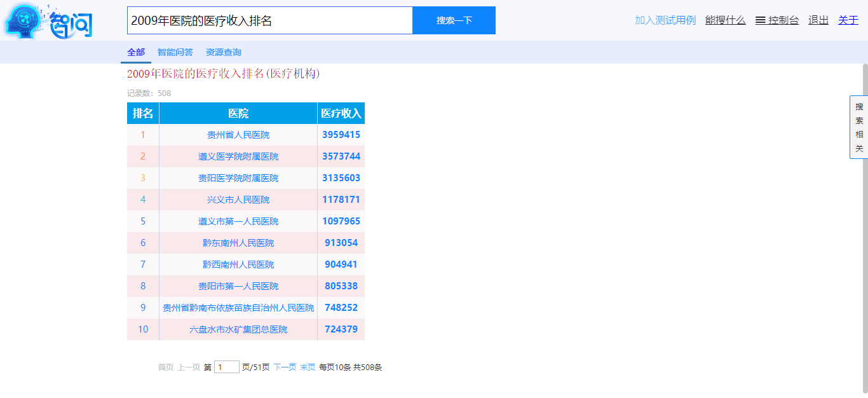Open the 加入测试用例 link

(x=667, y=20)
